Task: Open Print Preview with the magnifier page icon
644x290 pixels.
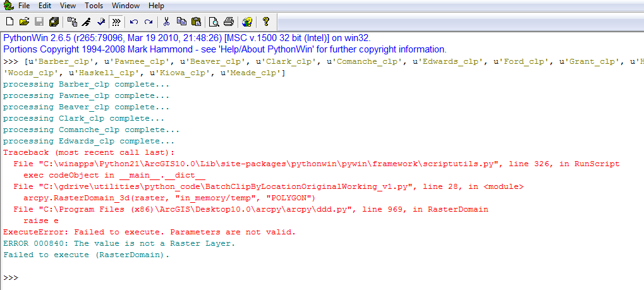Action: point(214,21)
